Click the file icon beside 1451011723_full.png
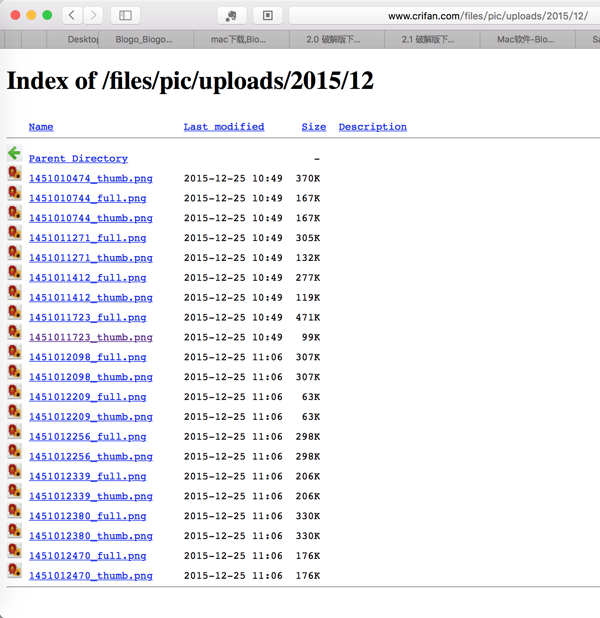 click(x=15, y=312)
